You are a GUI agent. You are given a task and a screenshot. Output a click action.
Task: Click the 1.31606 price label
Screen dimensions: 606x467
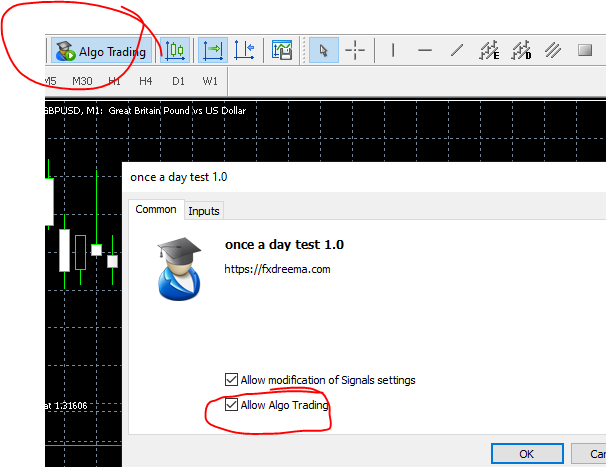[71, 406]
